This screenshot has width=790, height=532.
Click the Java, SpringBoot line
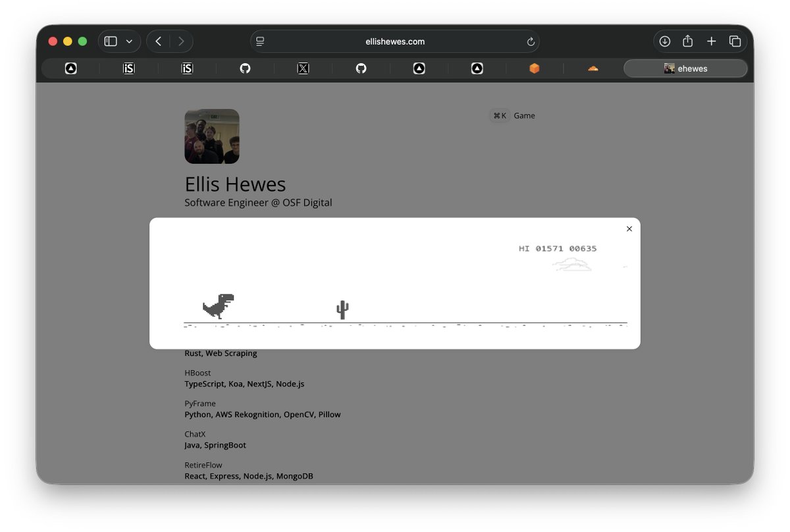point(215,446)
